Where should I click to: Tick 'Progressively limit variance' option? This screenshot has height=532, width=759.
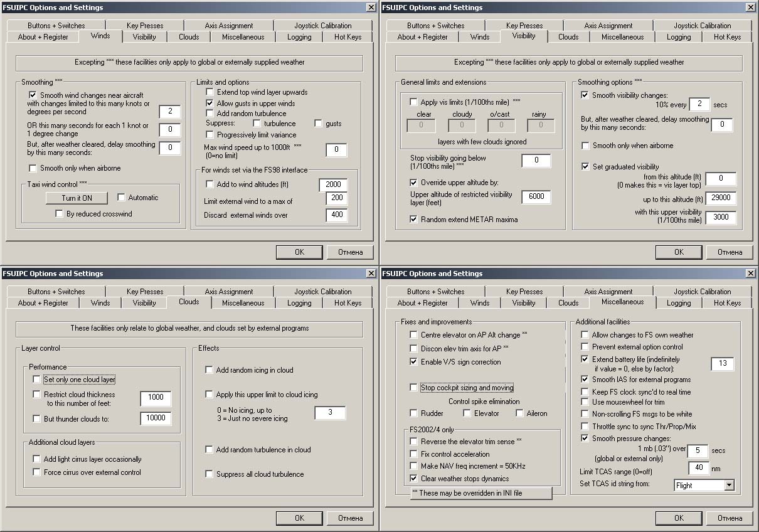(210, 135)
